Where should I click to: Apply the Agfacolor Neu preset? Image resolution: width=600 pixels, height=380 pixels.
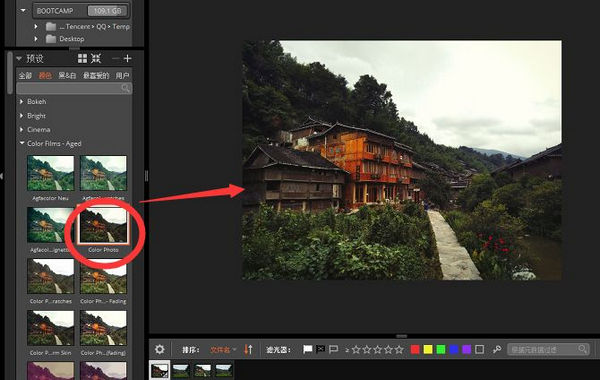click(51, 173)
